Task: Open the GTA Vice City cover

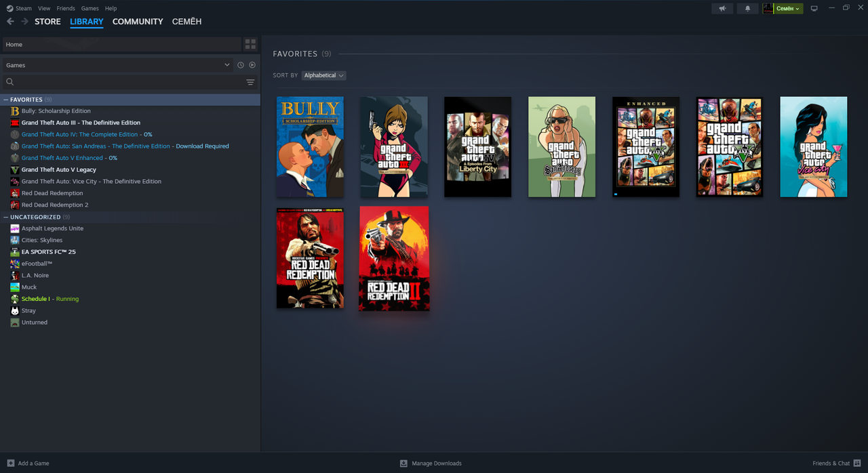Action: tap(814, 146)
